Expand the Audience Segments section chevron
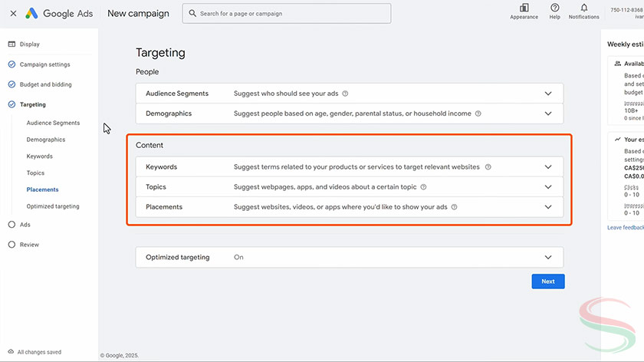The height and width of the screenshot is (362, 644). coord(547,94)
